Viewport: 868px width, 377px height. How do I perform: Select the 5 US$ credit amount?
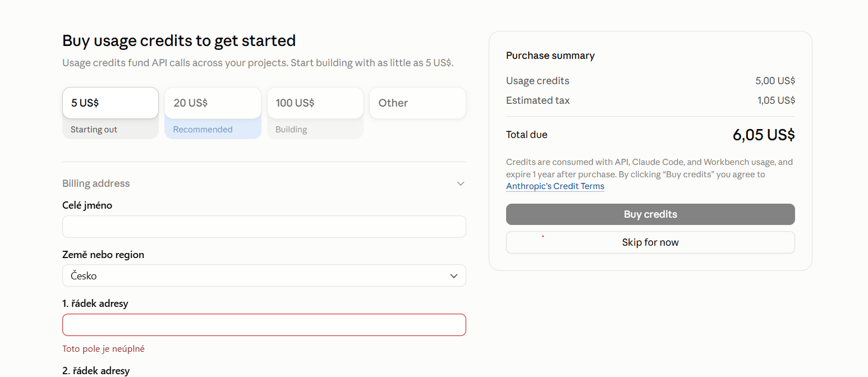(111, 103)
